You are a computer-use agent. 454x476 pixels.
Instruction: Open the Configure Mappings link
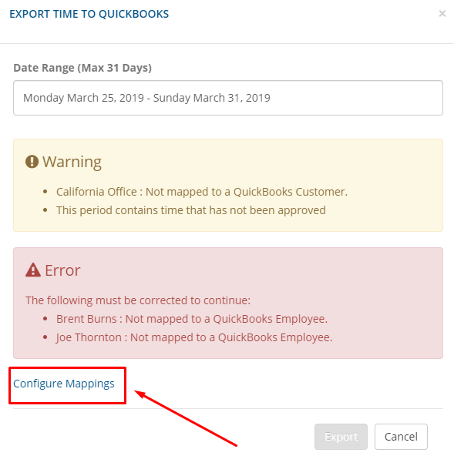pyautogui.click(x=64, y=384)
